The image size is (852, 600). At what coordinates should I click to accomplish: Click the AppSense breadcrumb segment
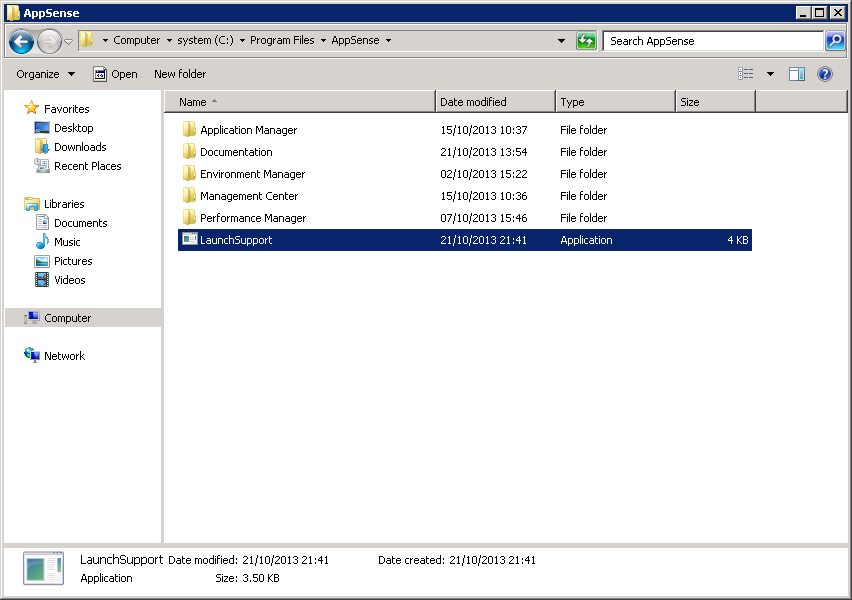coord(355,40)
